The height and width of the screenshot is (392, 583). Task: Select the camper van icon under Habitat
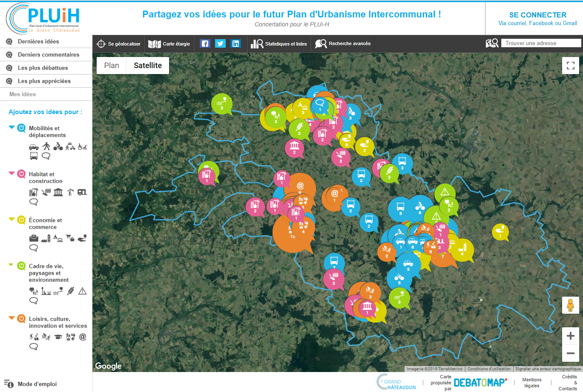coord(82,192)
